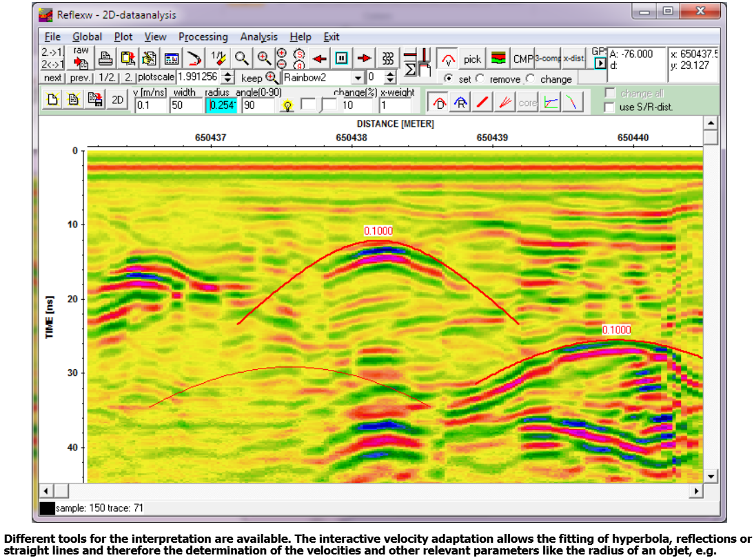Image resolution: width=754 pixels, height=560 pixels.
Task: Open the Rainbow2 color palette dropdown
Action: [357, 78]
